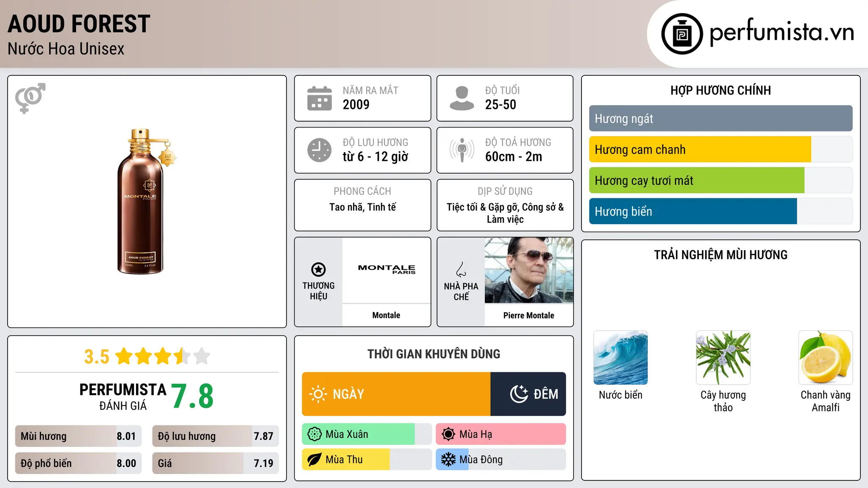Click the longevity value từ 6 - 12 giờ
868x488 pixels.
click(376, 157)
